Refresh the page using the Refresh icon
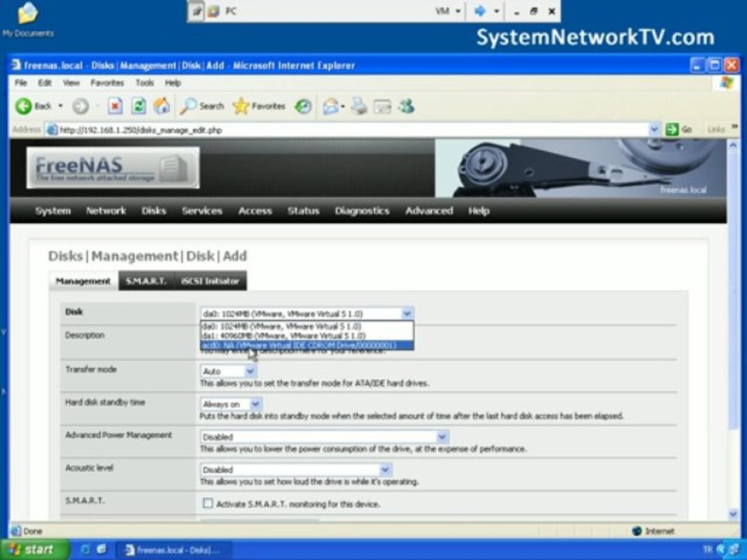747x560 pixels. tap(139, 107)
